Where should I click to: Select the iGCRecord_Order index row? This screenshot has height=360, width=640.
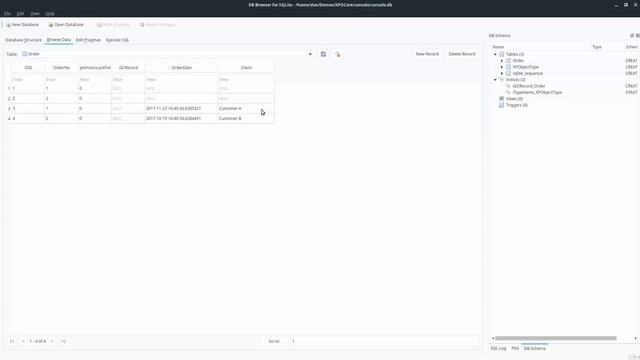(x=529, y=86)
